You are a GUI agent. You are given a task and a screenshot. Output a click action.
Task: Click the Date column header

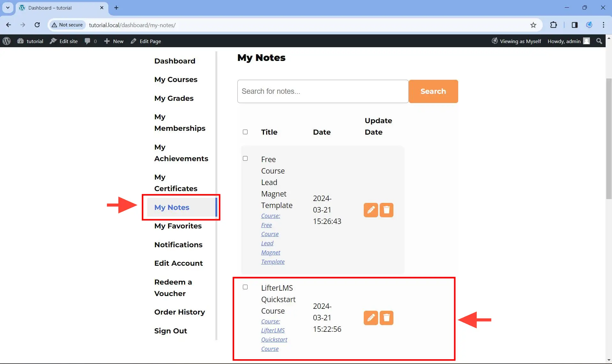coord(322,132)
